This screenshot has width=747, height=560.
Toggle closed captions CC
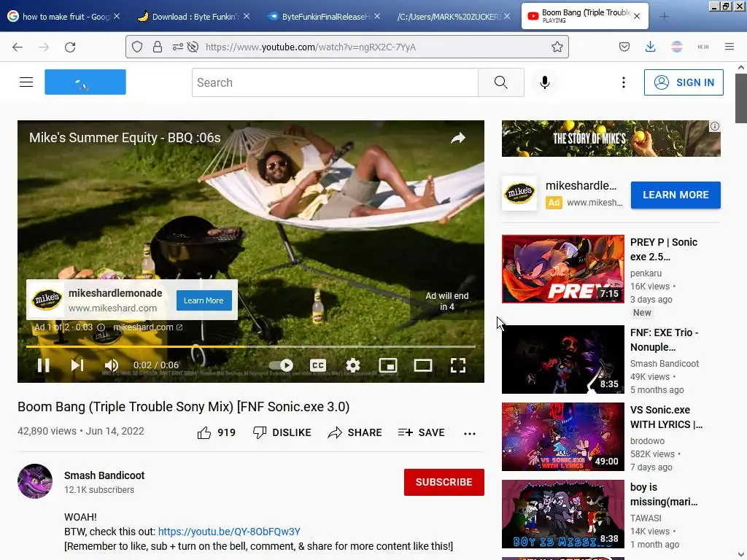[318, 365]
